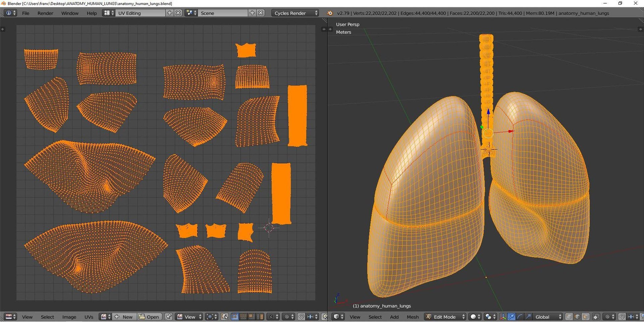Enable the rotate manipulator arc
644x322 pixels.
[520, 317]
